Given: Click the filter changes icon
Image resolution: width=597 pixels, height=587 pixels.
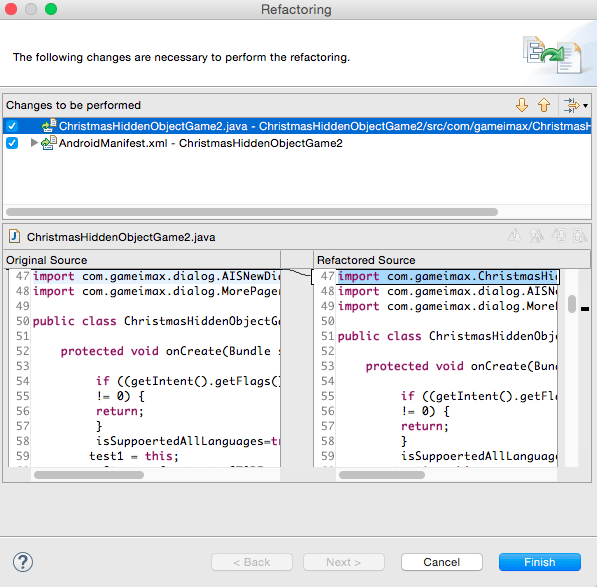Looking at the screenshot, I should pyautogui.click(x=571, y=105).
